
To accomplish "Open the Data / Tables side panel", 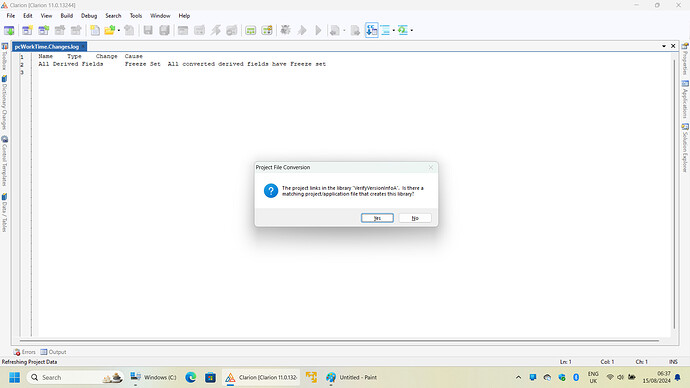I will 4,212.
